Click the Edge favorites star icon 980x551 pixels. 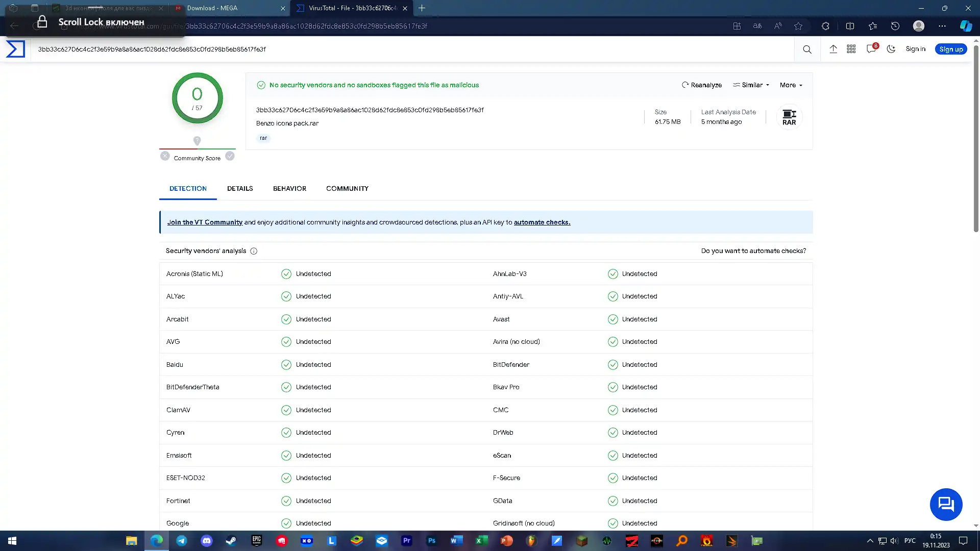798,26
